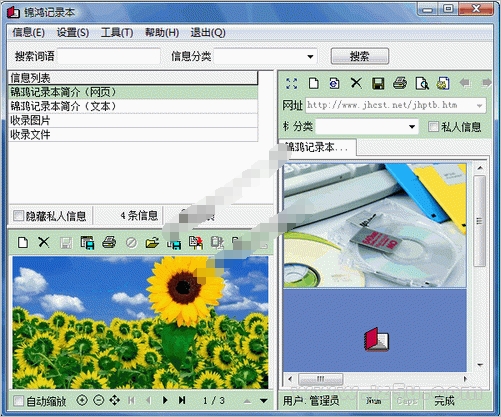
Task: Click the 搜索词语 input field
Action: [x=109, y=56]
